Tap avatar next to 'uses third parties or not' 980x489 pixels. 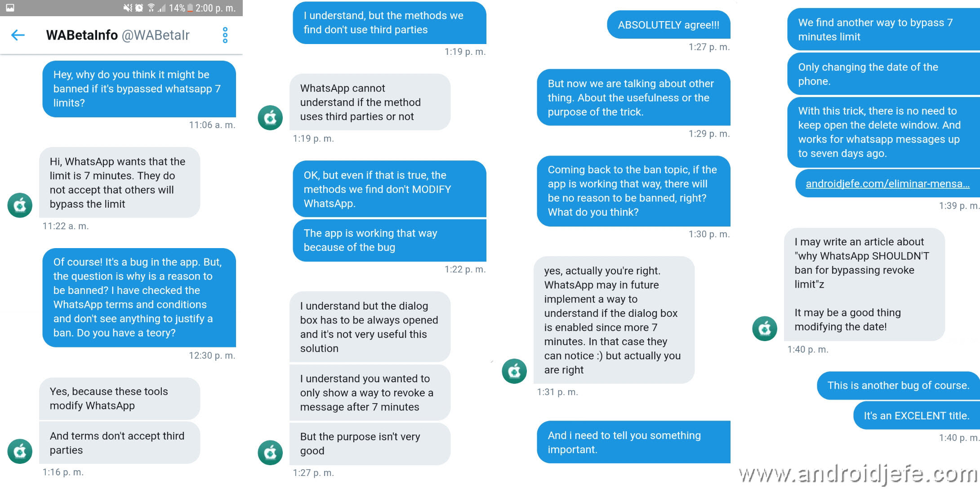pyautogui.click(x=270, y=118)
